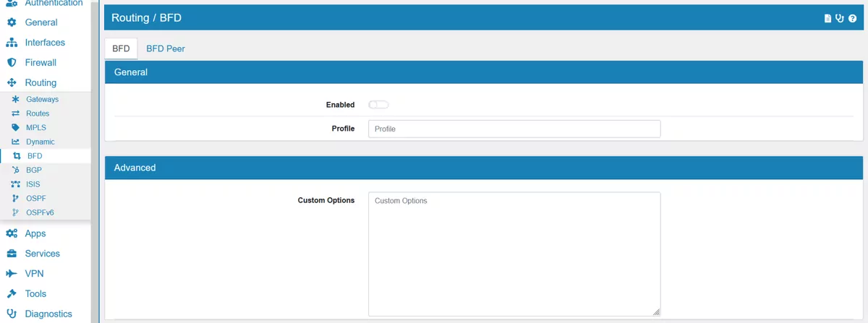The image size is (868, 323).
Task: Click inside the Custom Options text area
Action: click(514, 253)
